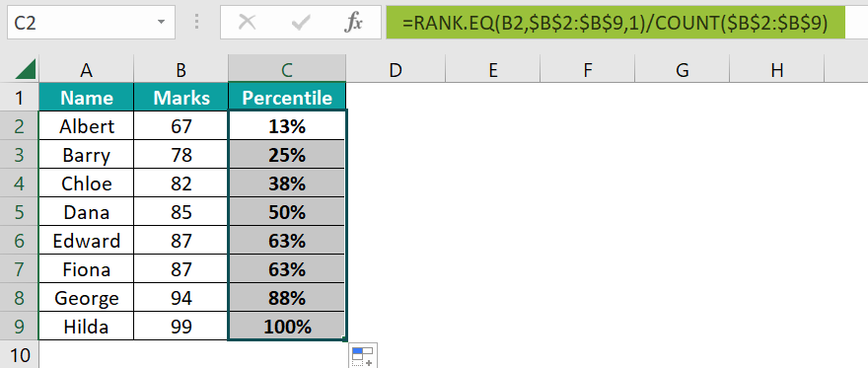Select column A header
Screen dimensions: 868x368
[x=86, y=69]
